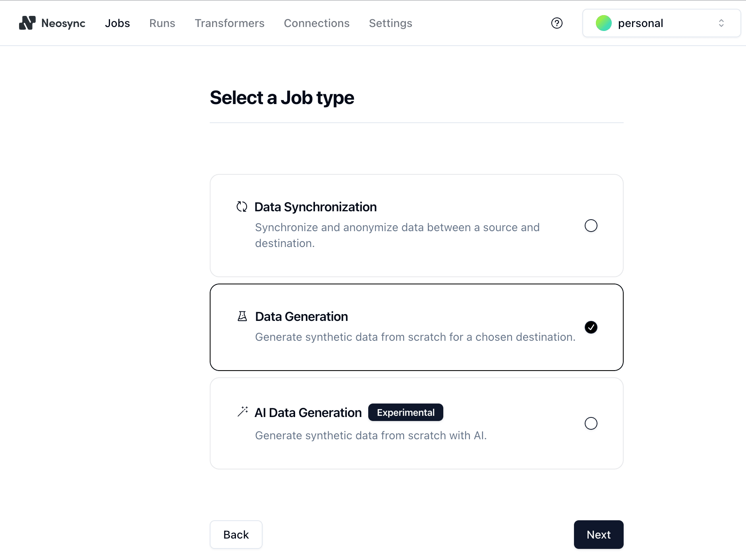Image resolution: width=746 pixels, height=560 pixels.
Task: Expand the account chevron control
Action: (721, 23)
